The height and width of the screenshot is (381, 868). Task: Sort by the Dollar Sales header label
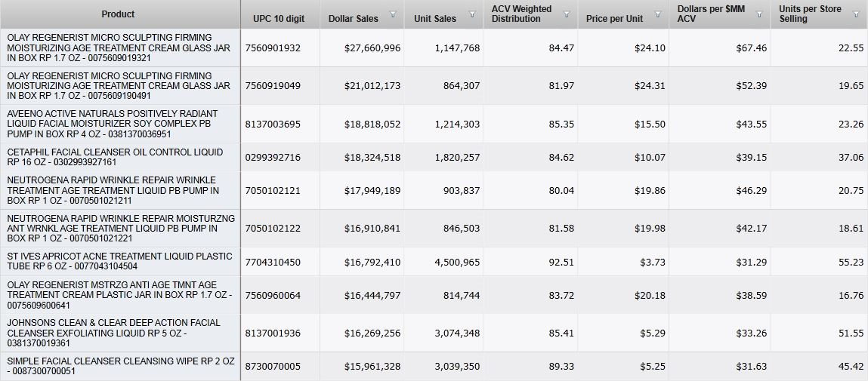pos(354,19)
